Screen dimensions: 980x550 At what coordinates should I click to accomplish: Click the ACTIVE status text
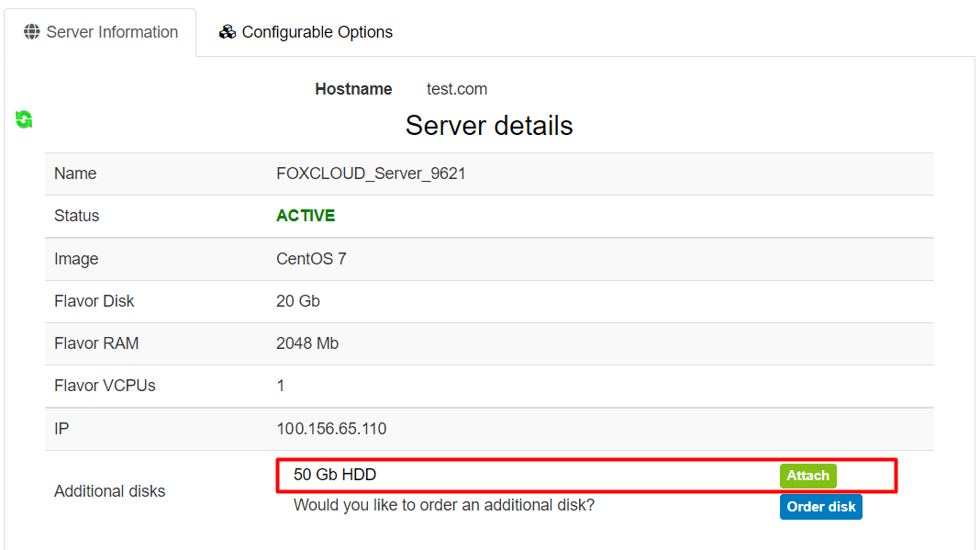click(306, 216)
